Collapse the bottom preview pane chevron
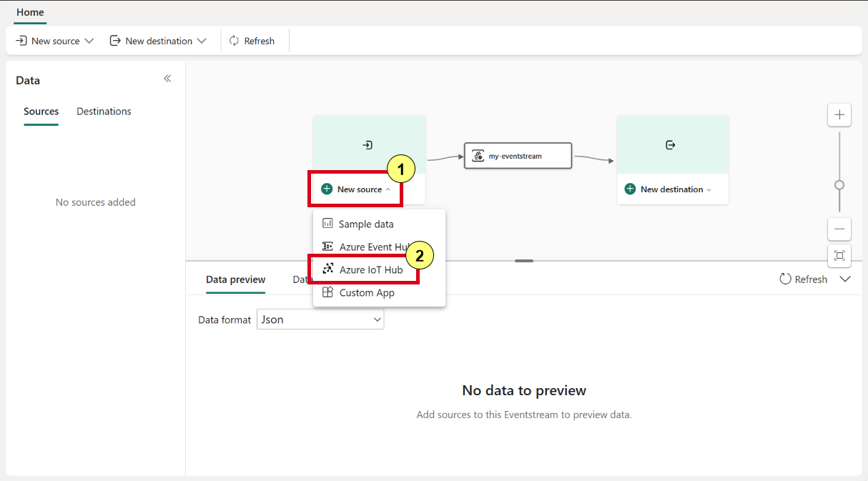 [x=845, y=279]
